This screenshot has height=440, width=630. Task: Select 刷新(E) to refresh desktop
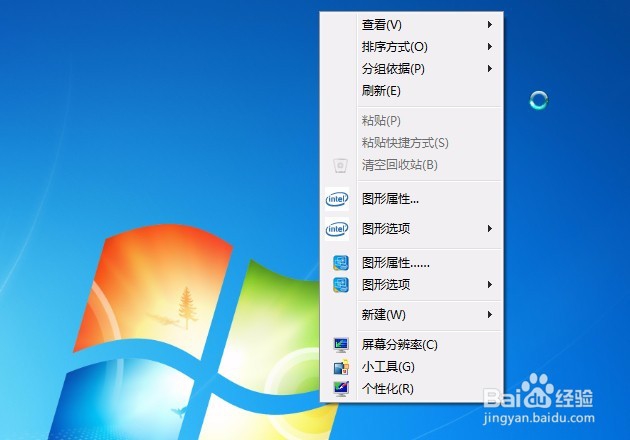tap(411, 91)
